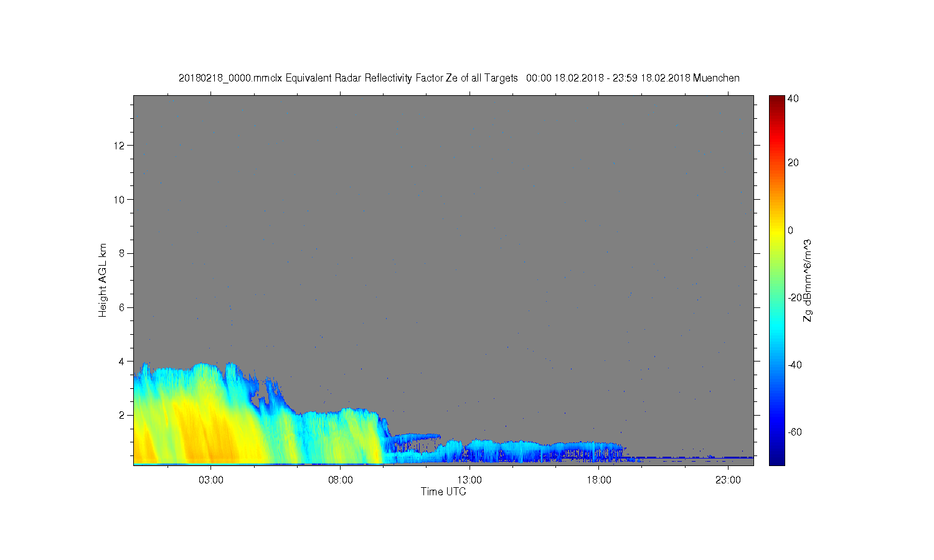Click the 'Time UTC' x-axis label

443,492
